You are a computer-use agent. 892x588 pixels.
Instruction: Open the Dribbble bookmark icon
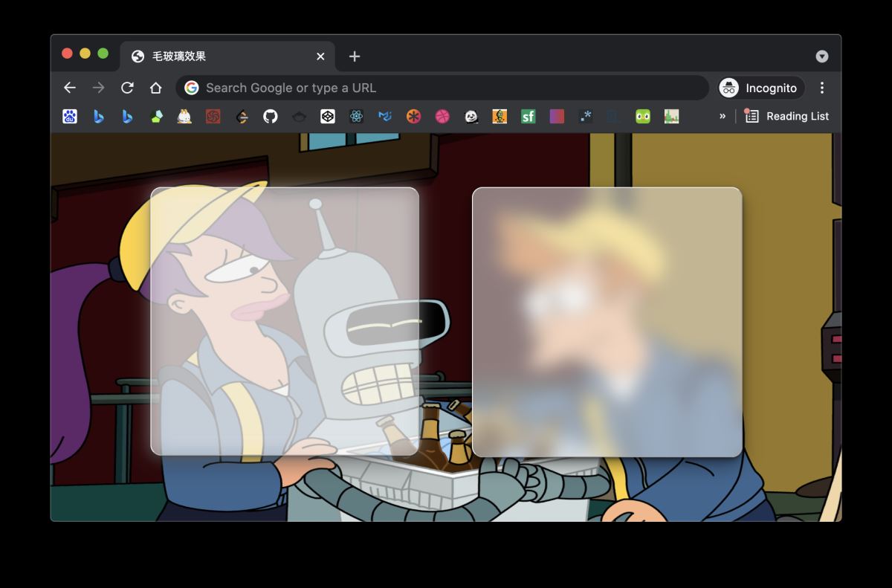tap(442, 116)
